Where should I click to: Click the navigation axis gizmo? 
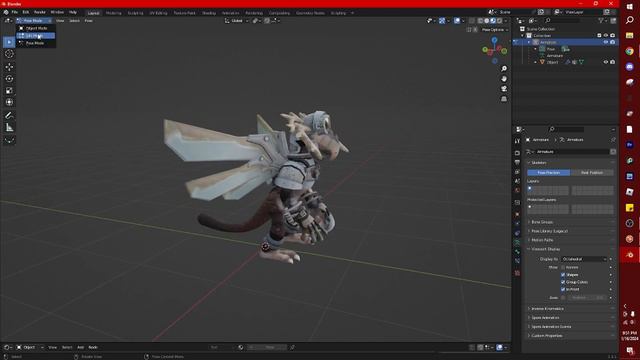494,50
